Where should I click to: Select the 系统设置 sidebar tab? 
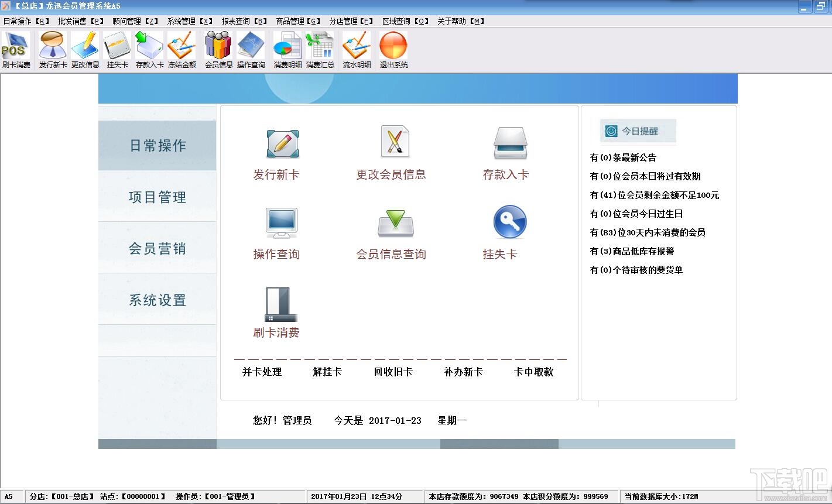(x=158, y=300)
